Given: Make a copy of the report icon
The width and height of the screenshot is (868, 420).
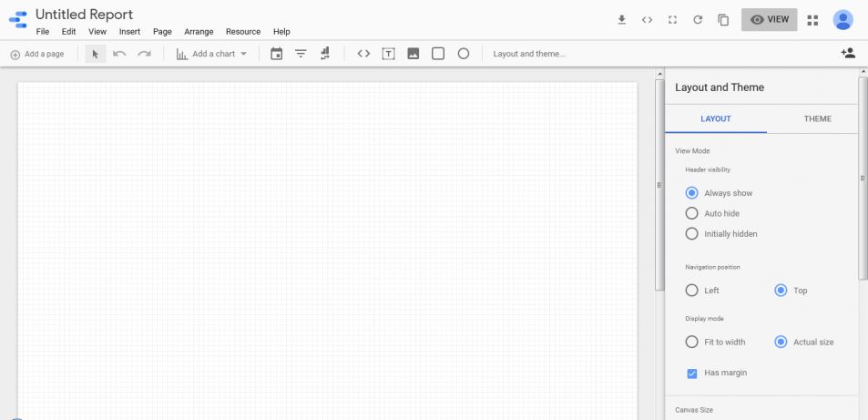Looking at the screenshot, I should point(723,20).
